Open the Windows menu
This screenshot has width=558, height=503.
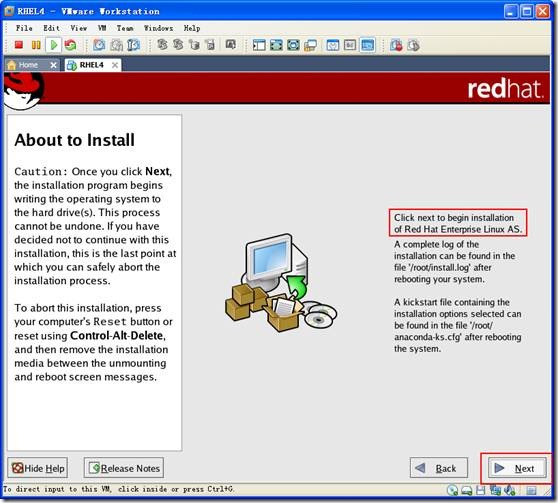(158, 28)
